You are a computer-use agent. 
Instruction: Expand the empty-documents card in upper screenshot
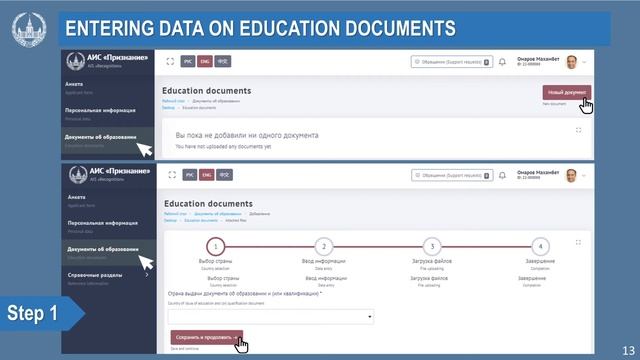click(x=578, y=130)
